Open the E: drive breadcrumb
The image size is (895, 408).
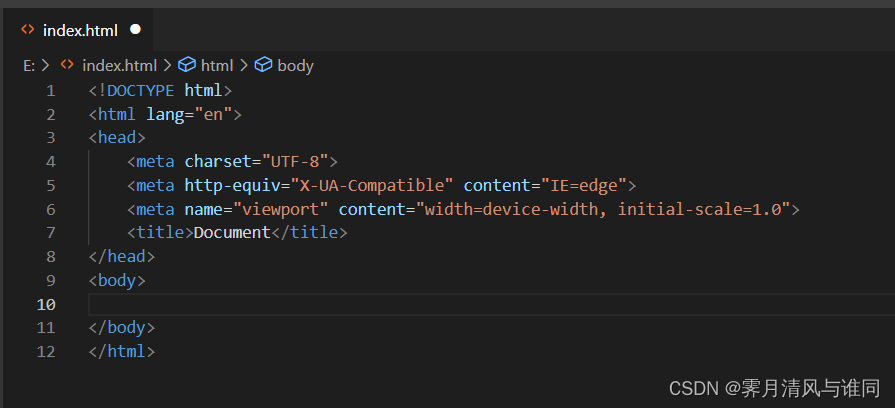[29, 65]
